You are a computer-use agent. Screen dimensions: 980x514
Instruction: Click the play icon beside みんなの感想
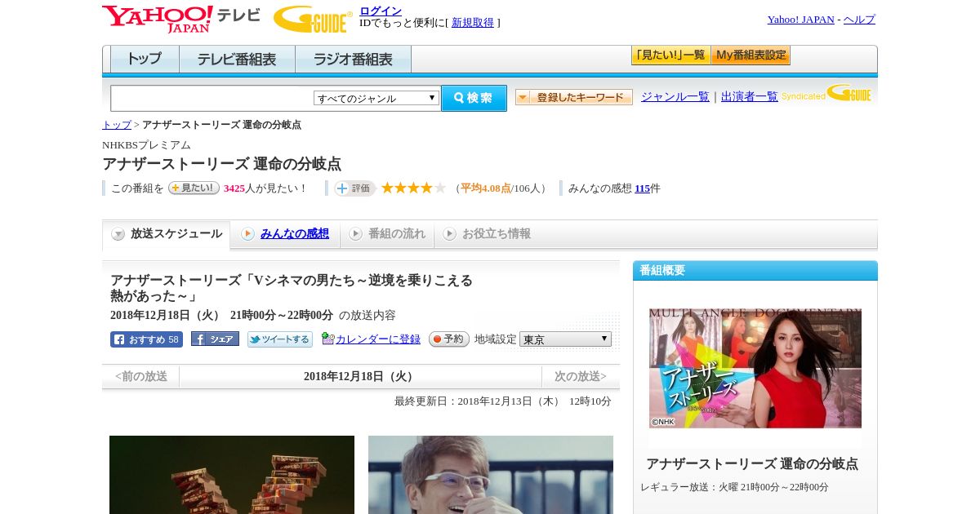[247, 234]
